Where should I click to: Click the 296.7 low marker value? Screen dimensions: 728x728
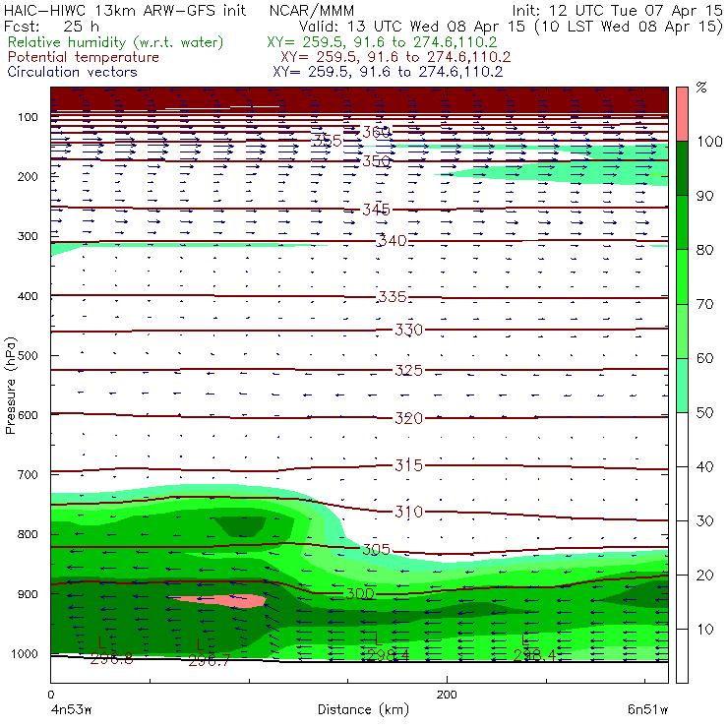click(x=210, y=660)
